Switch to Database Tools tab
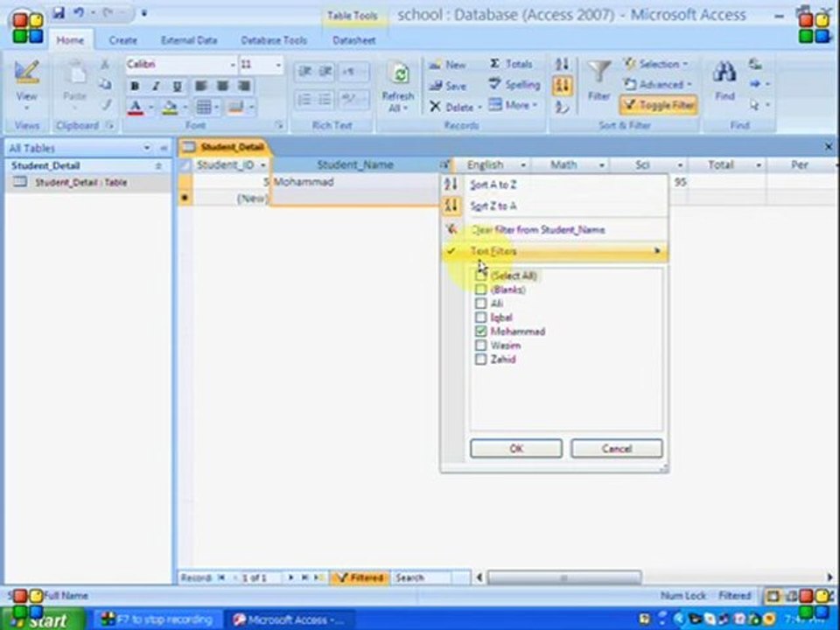This screenshot has height=630, width=840. (x=274, y=40)
